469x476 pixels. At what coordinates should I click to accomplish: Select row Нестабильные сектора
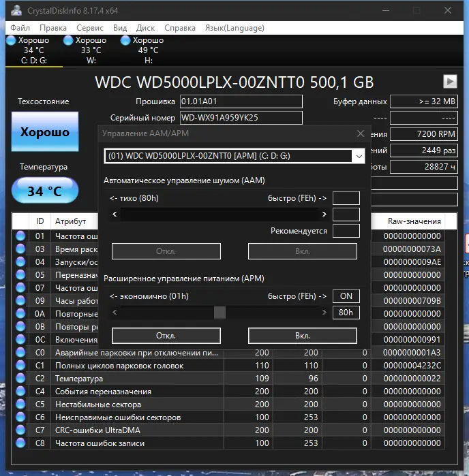click(228, 404)
